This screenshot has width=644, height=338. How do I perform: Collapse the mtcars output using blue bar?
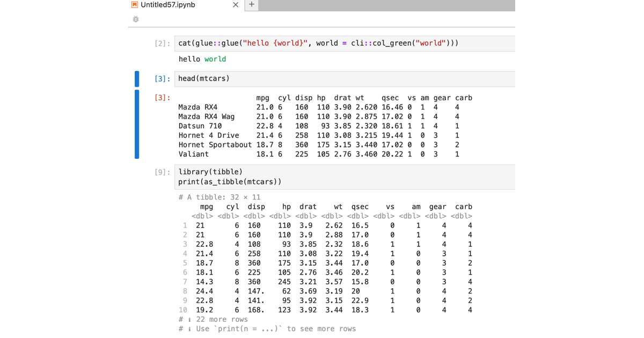tap(137, 124)
